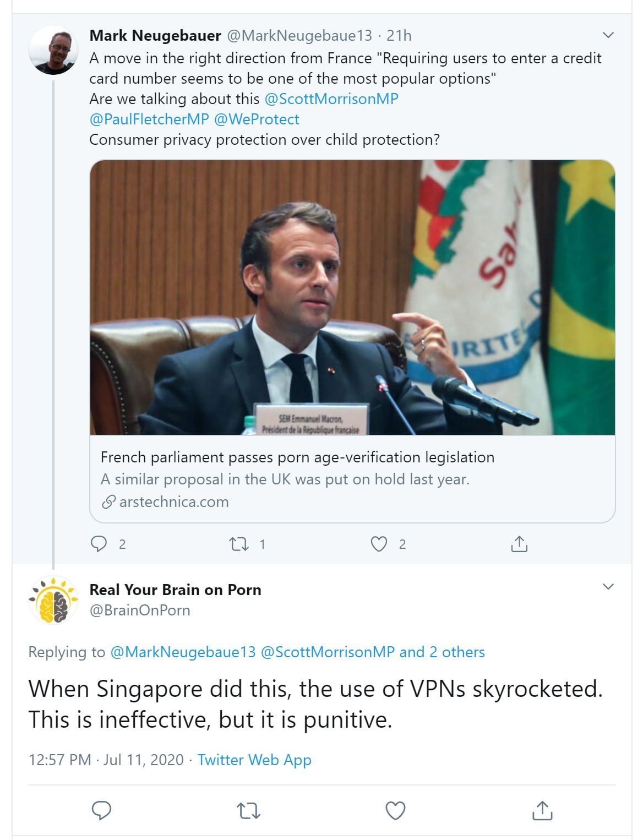Open the Macron article preview image
643x840 pixels.
[352, 297]
